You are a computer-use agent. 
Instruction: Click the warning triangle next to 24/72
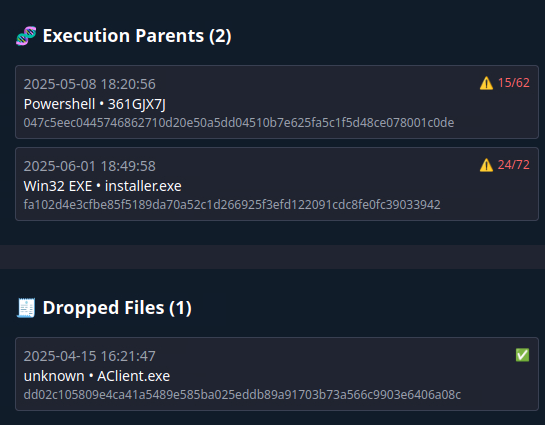click(x=486, y=165)
